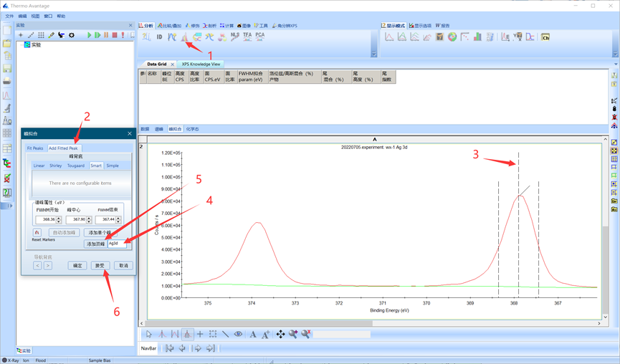Open the 文件 menu
The image size is (620, 364).
(9, 16)
